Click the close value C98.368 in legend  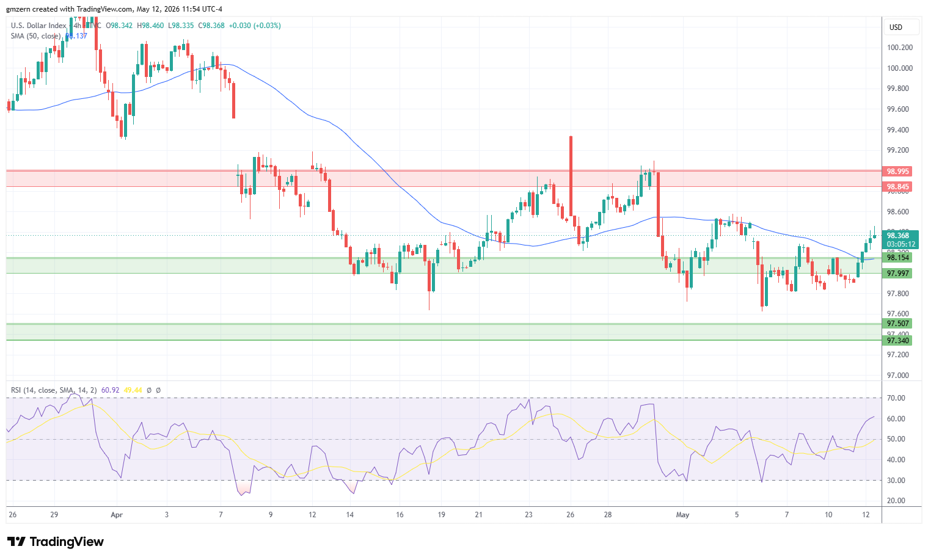click(211, 26)
